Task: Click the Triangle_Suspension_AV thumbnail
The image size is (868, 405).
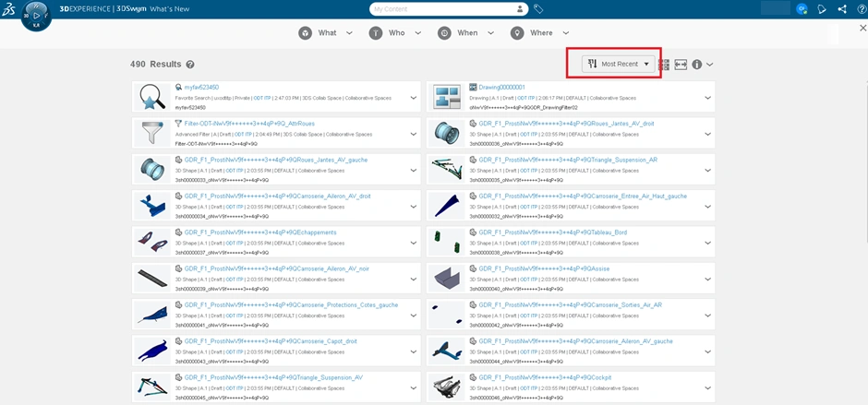Action: click(x=151, y=387)
